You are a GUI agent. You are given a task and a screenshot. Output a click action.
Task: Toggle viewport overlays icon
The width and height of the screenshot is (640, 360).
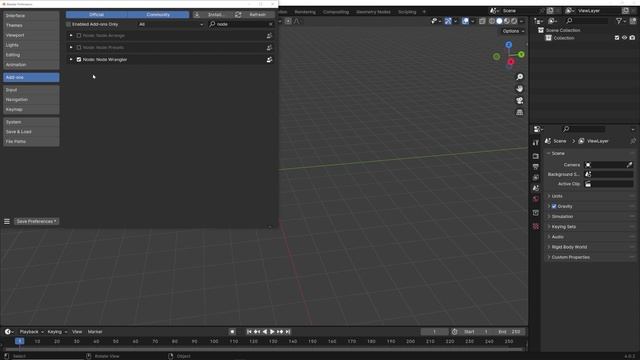465,21
